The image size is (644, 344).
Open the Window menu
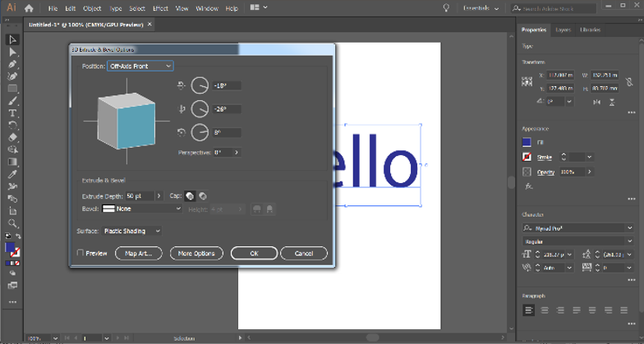(x=207, y=8)
